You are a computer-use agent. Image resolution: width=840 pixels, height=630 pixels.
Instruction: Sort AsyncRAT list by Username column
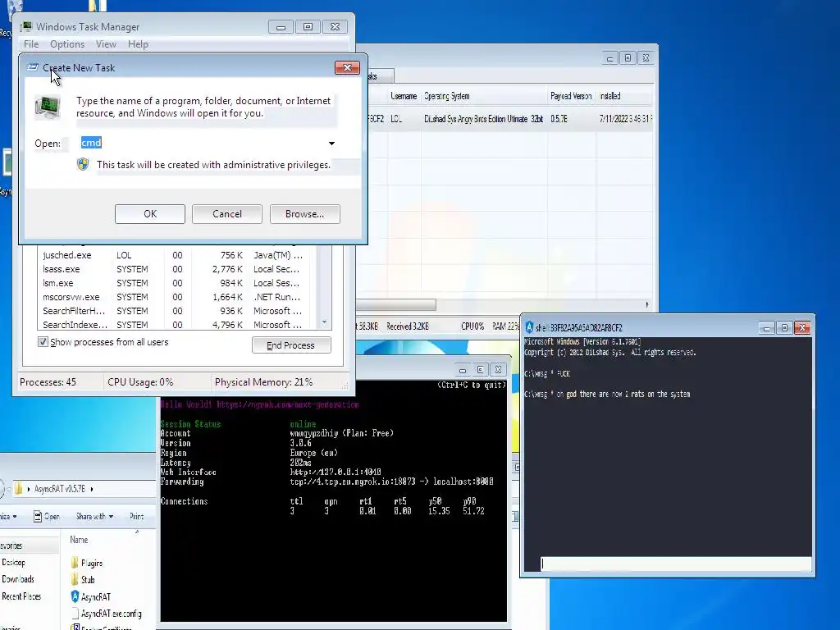pyautogui.click(x=404, y=96)
